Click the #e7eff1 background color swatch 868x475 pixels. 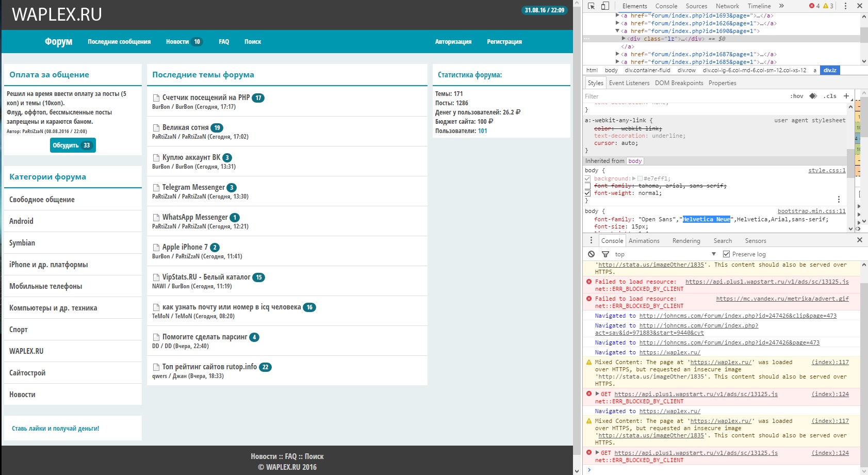point(640,178)
